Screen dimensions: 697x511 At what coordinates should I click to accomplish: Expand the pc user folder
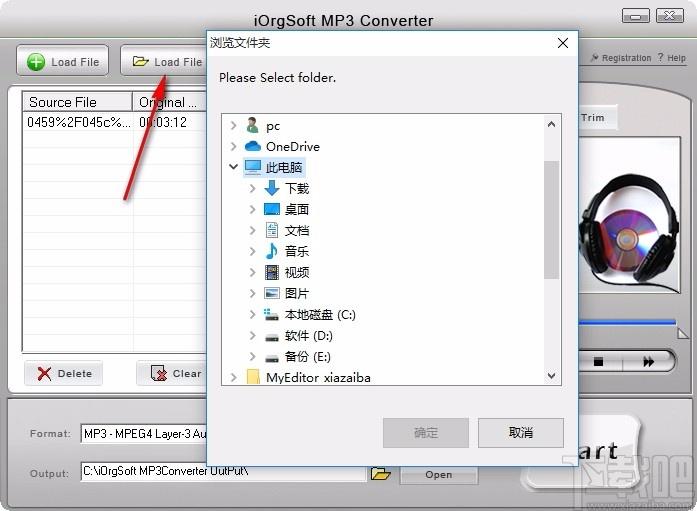click(234, 126)
